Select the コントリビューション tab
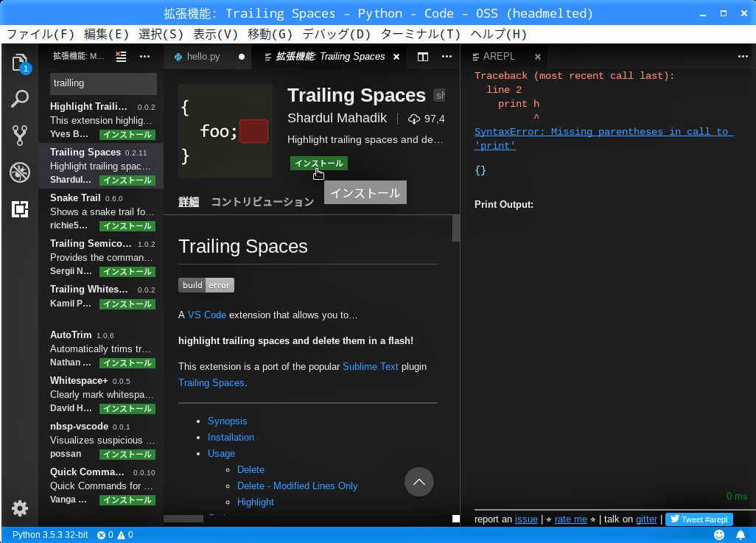Screen dimensions: 756x543 point(262,202)
